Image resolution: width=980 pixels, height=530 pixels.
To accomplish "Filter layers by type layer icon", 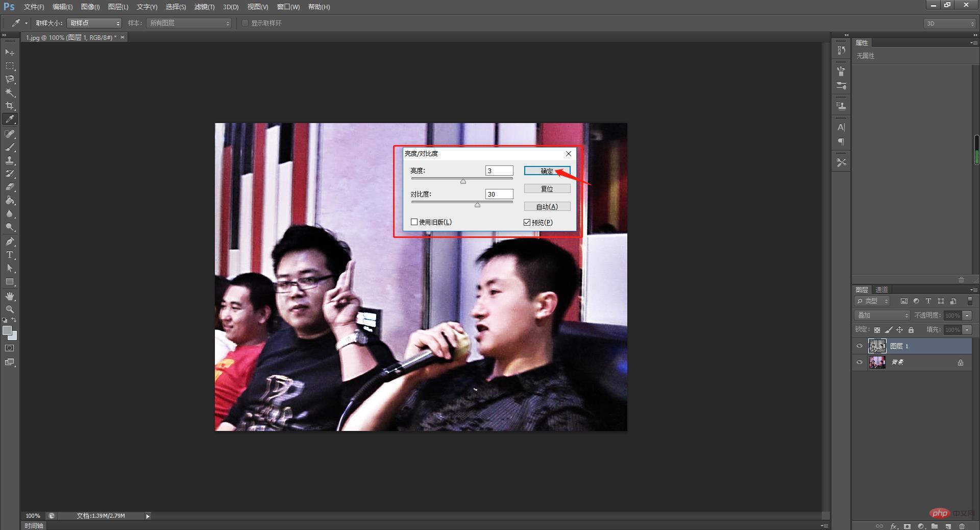I will pyautogui.click(x=928, y=301).
